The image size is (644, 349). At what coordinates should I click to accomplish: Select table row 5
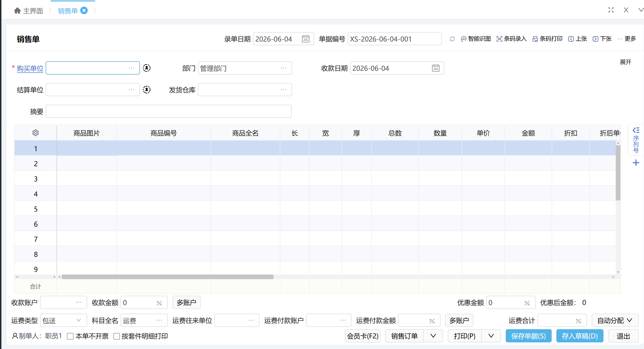click(315, 208)
